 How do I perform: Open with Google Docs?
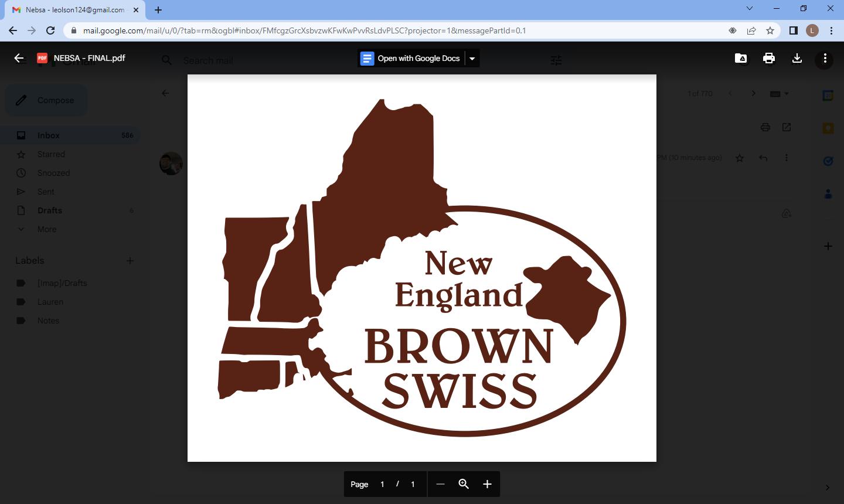pos(411,58)
